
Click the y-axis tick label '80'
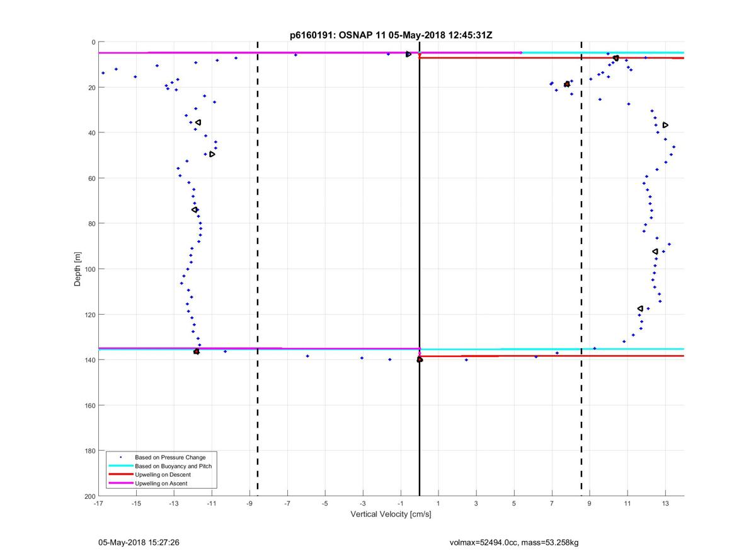pyautogui.click(x=91, y=224)
